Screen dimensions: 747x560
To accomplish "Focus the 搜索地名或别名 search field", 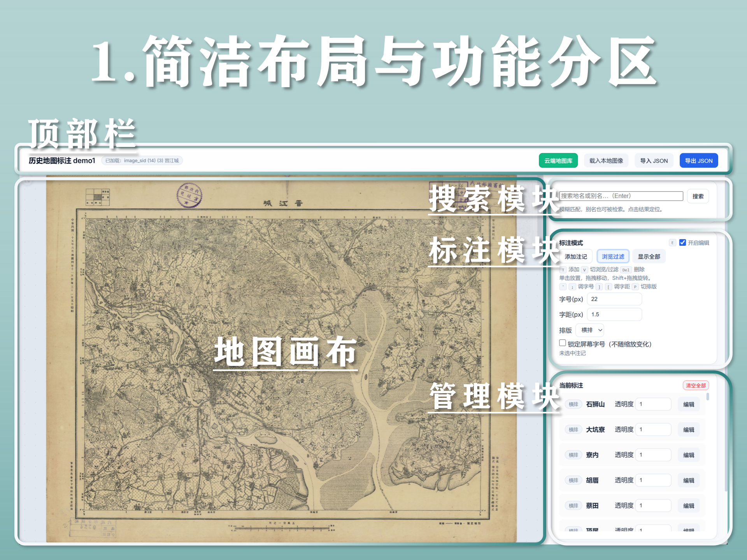I will [621, 196].
